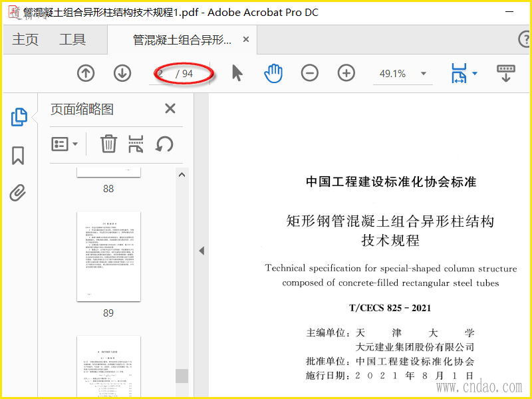This screenshot has height=399, width=532.
Task: Close the open document tab
Action: click(x=246, y=40)
